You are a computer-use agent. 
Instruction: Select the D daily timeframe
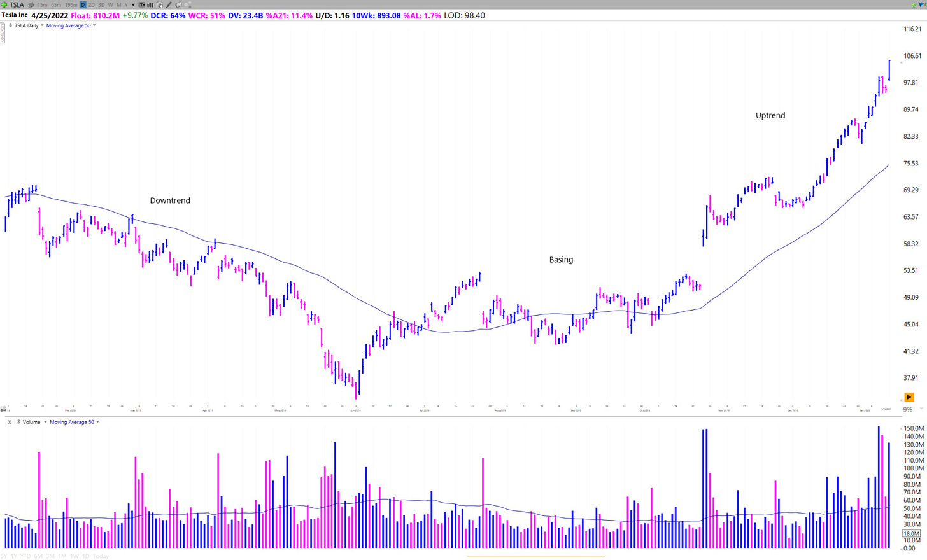tap(83, 5)
